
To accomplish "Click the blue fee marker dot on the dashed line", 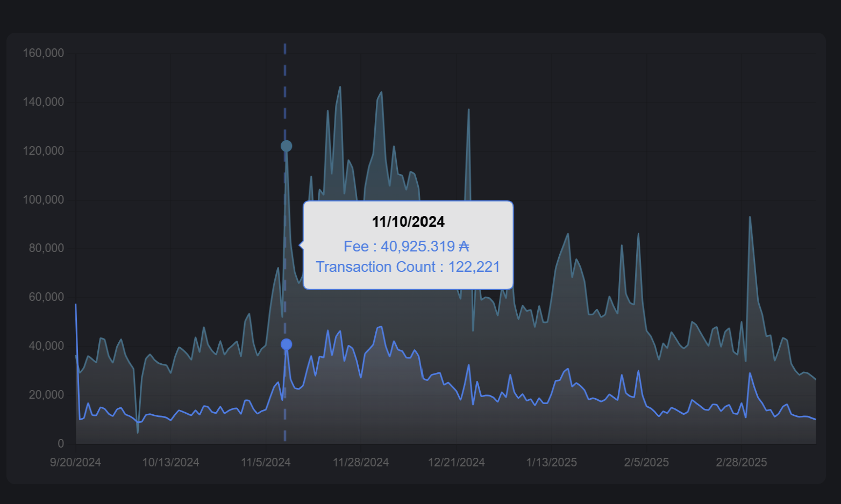I will coord(287,344).
